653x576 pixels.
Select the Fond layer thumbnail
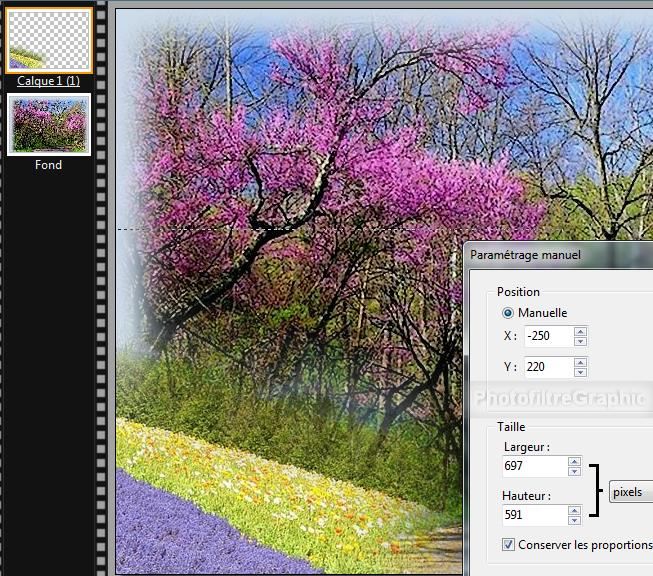(49, 125)
